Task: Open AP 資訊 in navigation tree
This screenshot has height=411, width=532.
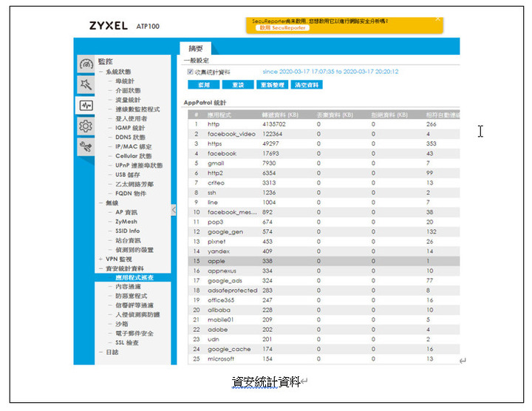Action: coord(126,212)
